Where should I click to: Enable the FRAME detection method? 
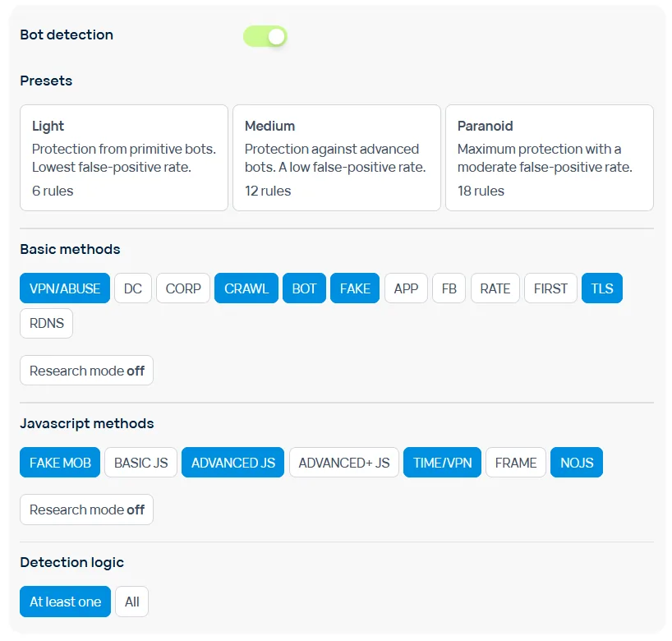[x=516, y=462]
